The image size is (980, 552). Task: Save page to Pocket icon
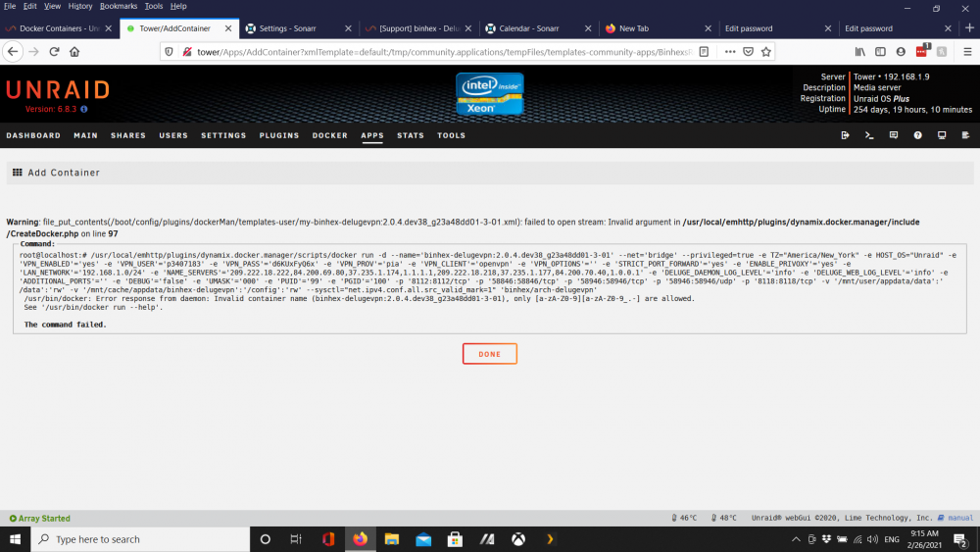748,52
